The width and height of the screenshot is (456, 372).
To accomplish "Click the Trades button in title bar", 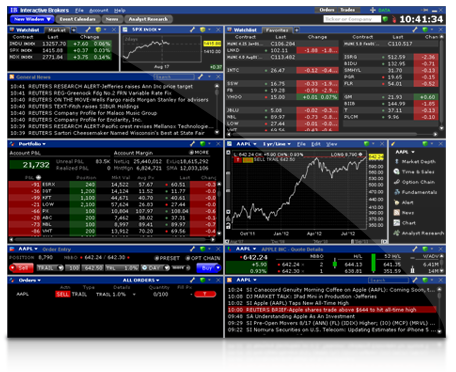I will 348,10.
